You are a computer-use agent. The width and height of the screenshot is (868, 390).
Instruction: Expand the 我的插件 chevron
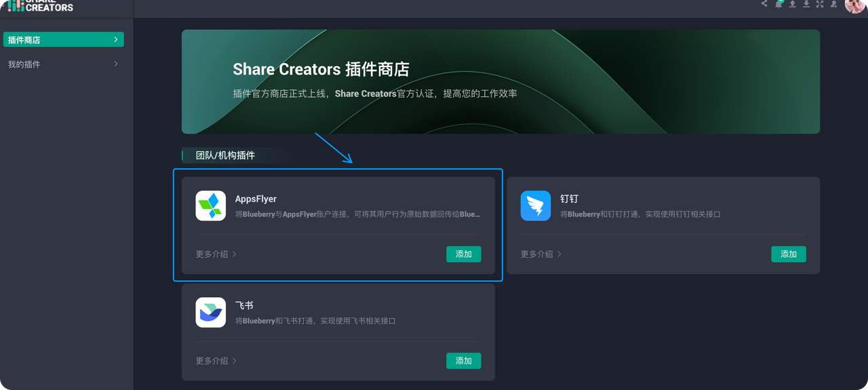tap(116, 64)
